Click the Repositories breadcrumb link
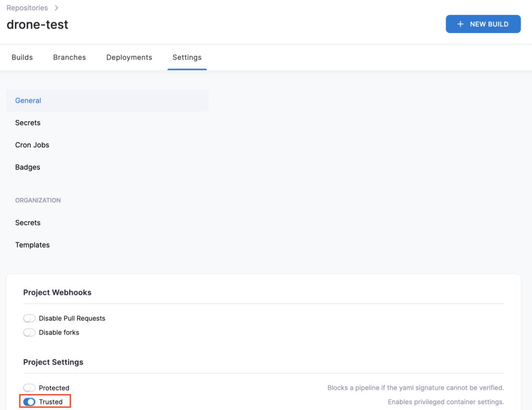Image resolution: width=532 pixels, height=410 pixels. click(x=27, y=8)
